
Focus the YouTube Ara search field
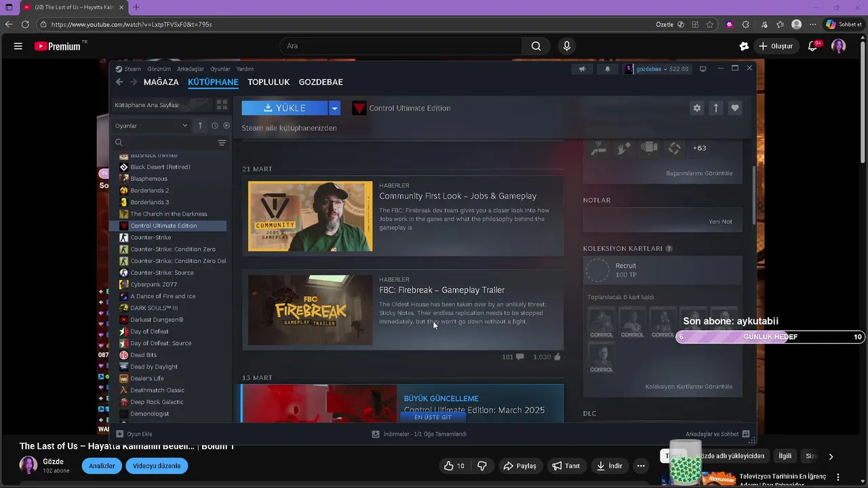pos(400,46)
